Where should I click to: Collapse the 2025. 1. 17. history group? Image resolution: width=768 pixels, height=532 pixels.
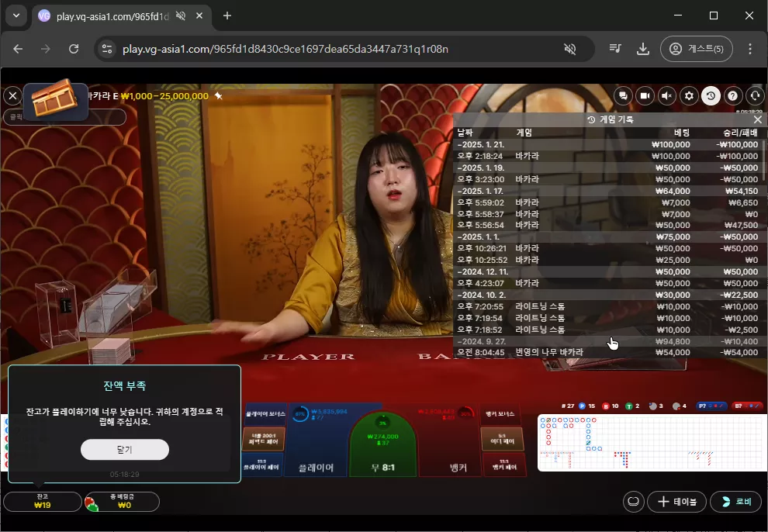(x=607, y=191)
